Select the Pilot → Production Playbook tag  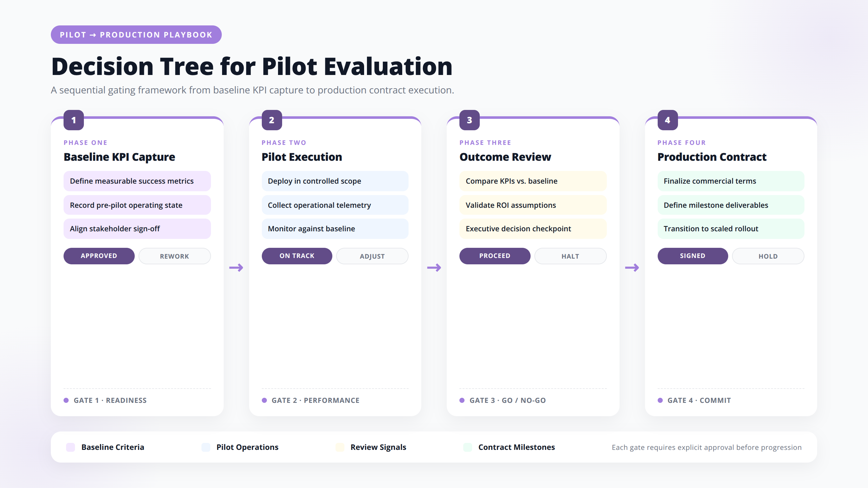[x=136, y=35]
